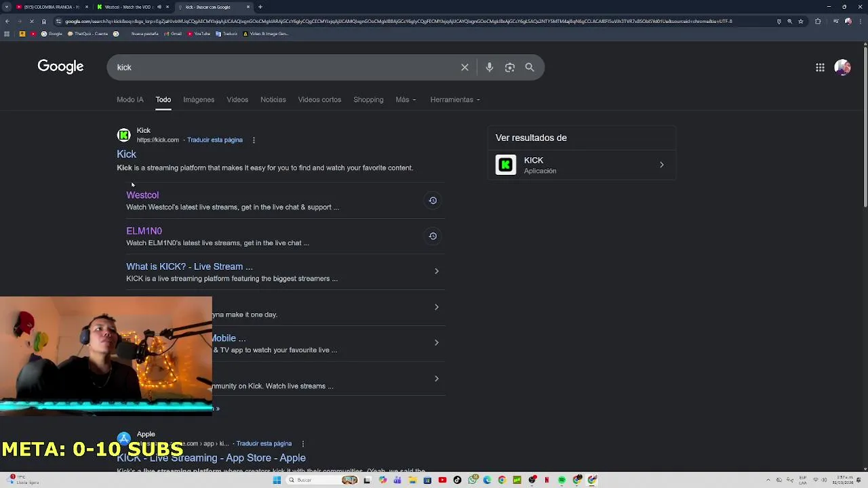Open TikTok from the taskbar
Image resolution: width=868 pixels, height=488 pixels.
point(457,480)
